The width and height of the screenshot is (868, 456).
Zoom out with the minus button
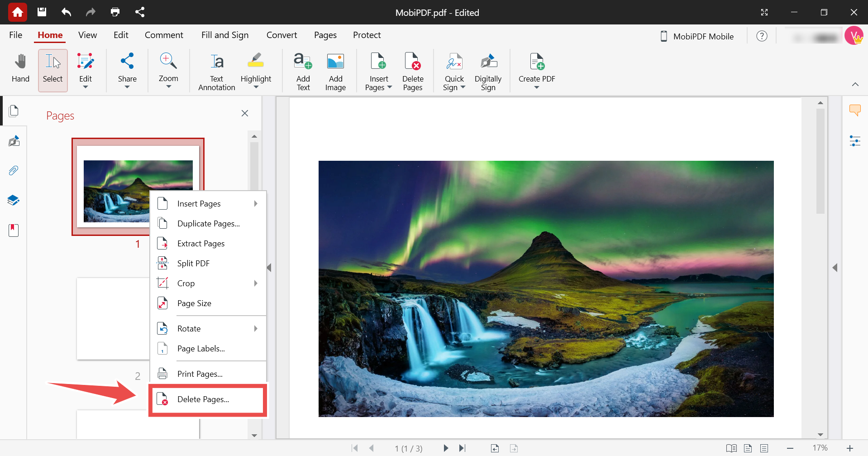pyautogui.click(x=790, y=448)
